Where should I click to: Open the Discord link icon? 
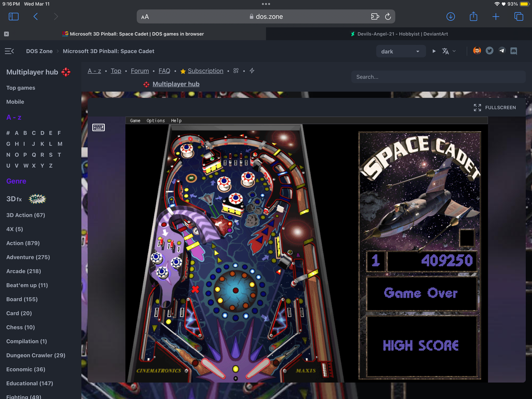(514, 51)
